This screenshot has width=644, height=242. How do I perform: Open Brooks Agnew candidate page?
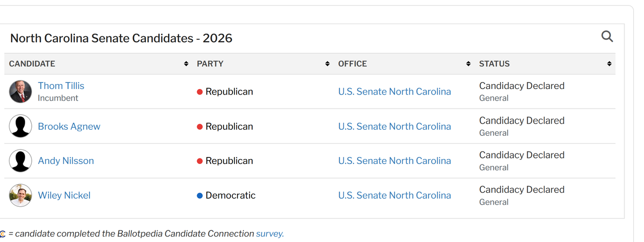69,126
